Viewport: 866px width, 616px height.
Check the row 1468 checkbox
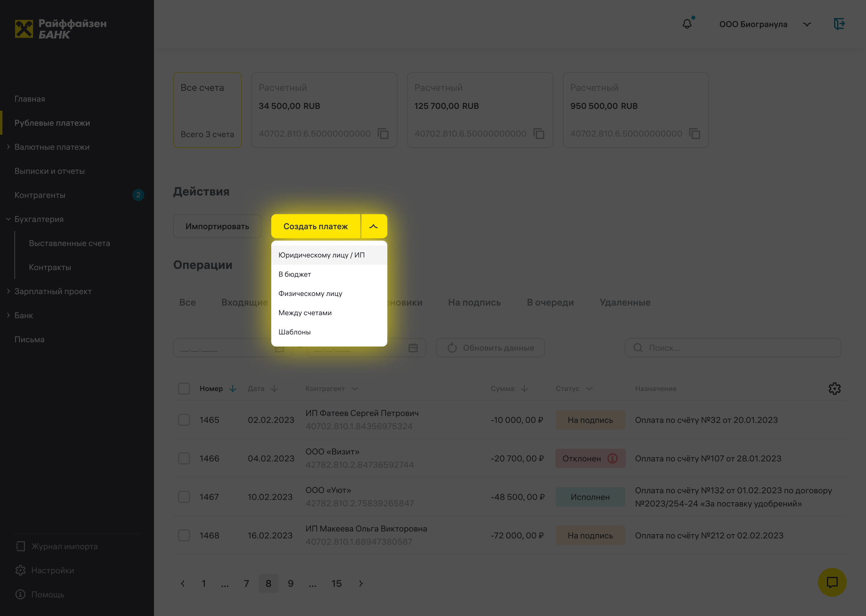coord(184,535)
